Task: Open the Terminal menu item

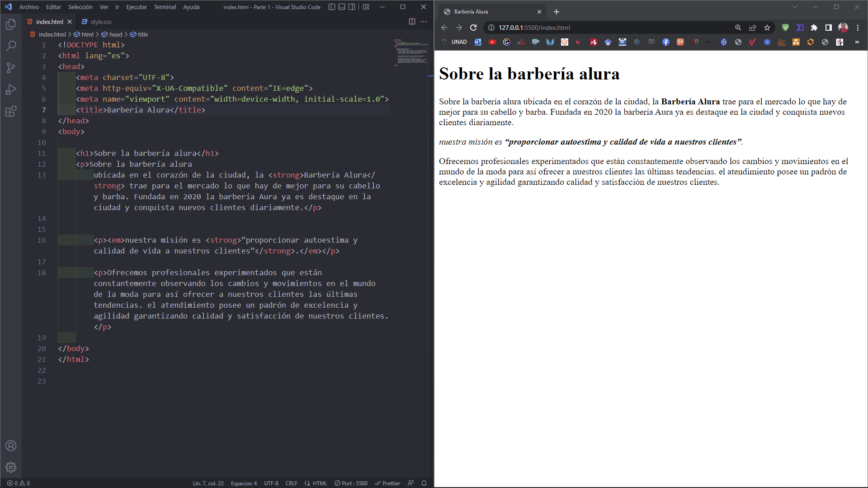Action: 165,7
